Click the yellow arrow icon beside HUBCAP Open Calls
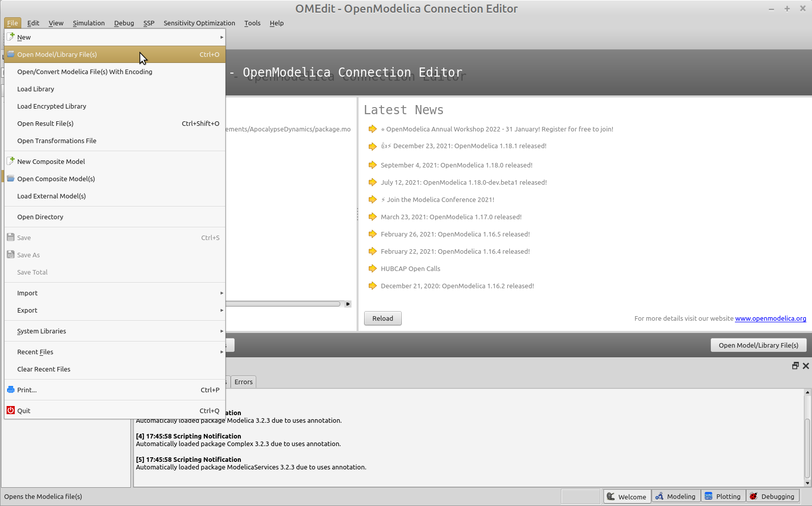Viewport: 812px width, 506px height. point(373,268)
